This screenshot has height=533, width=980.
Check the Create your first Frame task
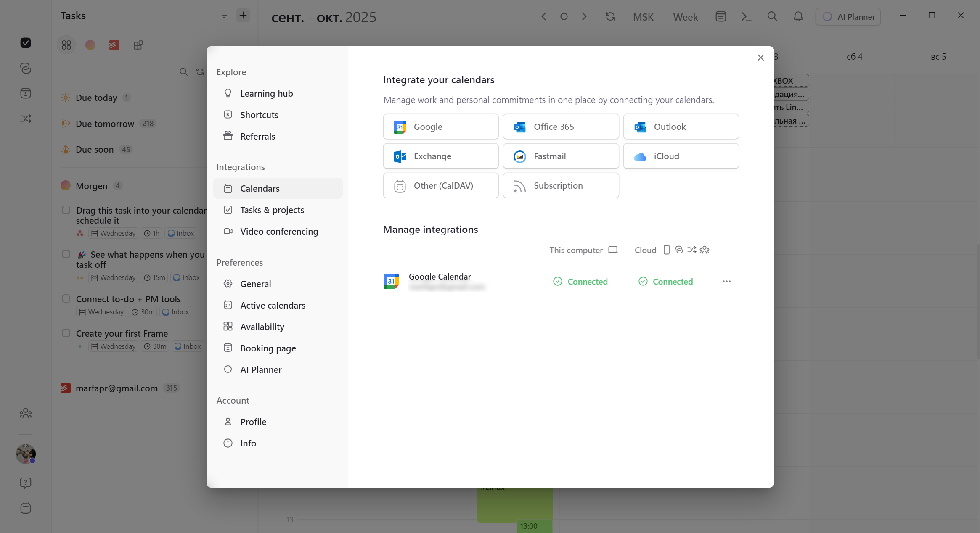(66, 333)
